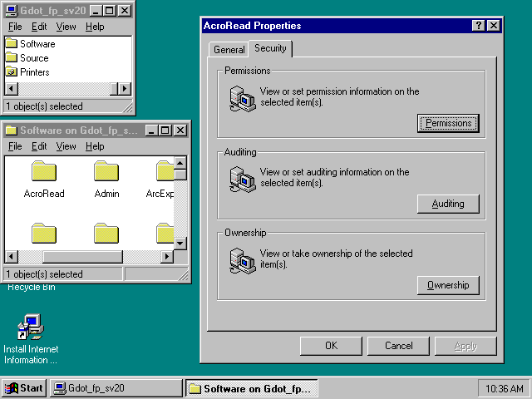
Task: Click scroll up arrow in Software window
Action: (180, 163)
